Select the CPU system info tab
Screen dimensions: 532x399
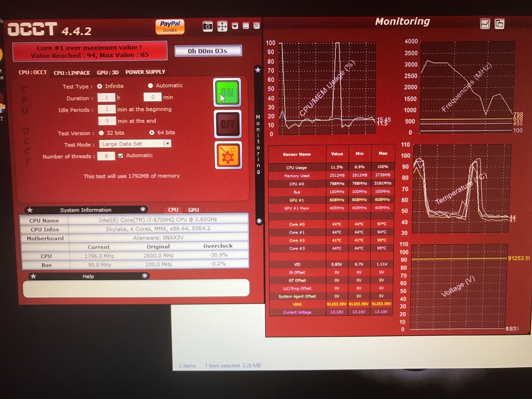[173, 210]
